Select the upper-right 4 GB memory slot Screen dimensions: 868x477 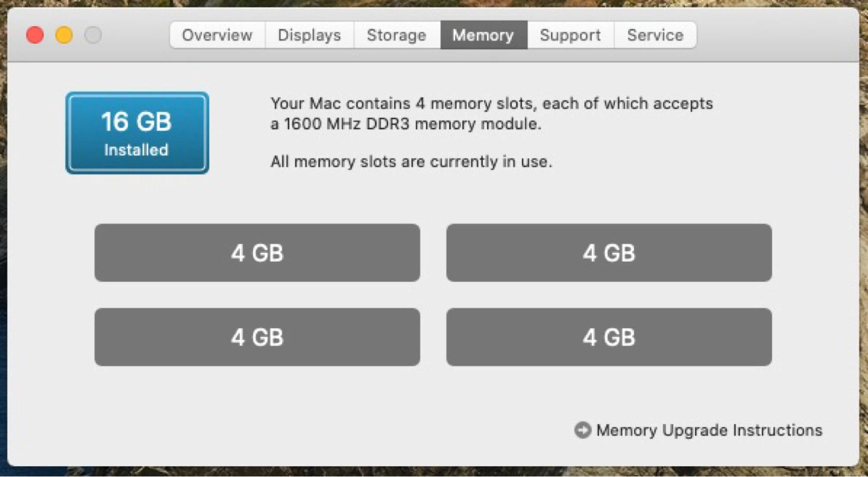coord(609,253)
